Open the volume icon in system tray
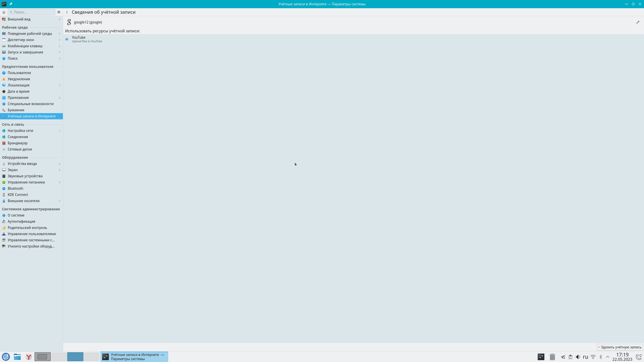This screenshot has height=362, width=644. 578,357
